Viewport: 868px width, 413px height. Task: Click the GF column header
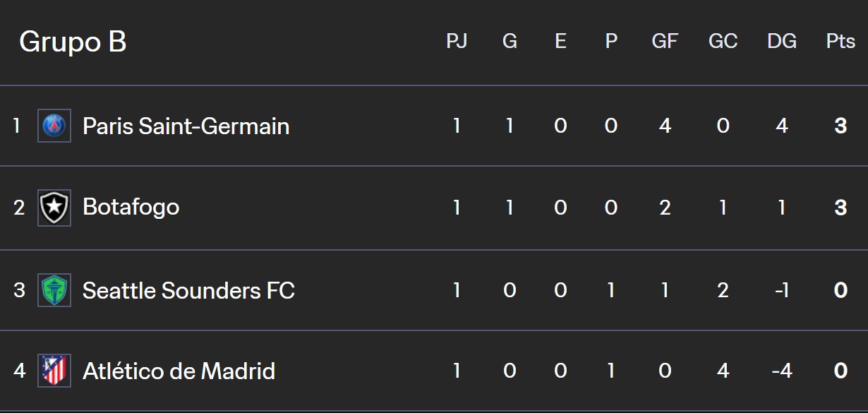665,42
